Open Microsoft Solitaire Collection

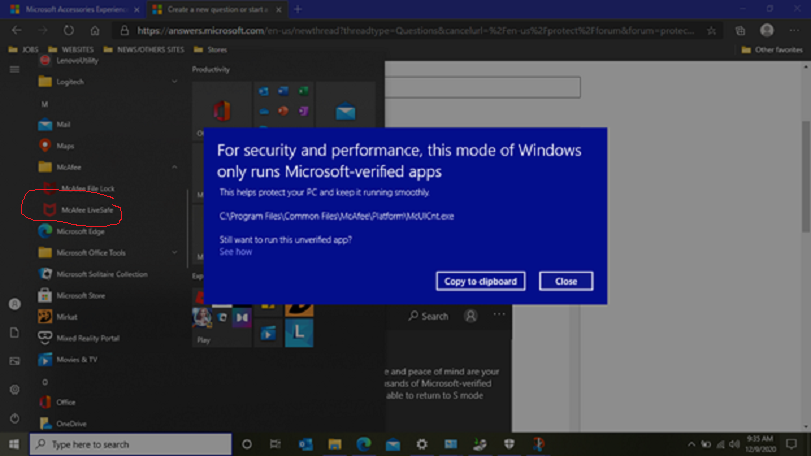(x=93, y=274)
